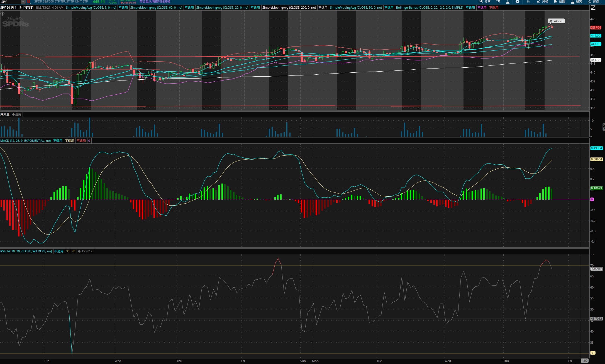Viewport: 605px width, 364px height.
Task: Click the 成交量 volume panel label
Action: coord(5,114)
